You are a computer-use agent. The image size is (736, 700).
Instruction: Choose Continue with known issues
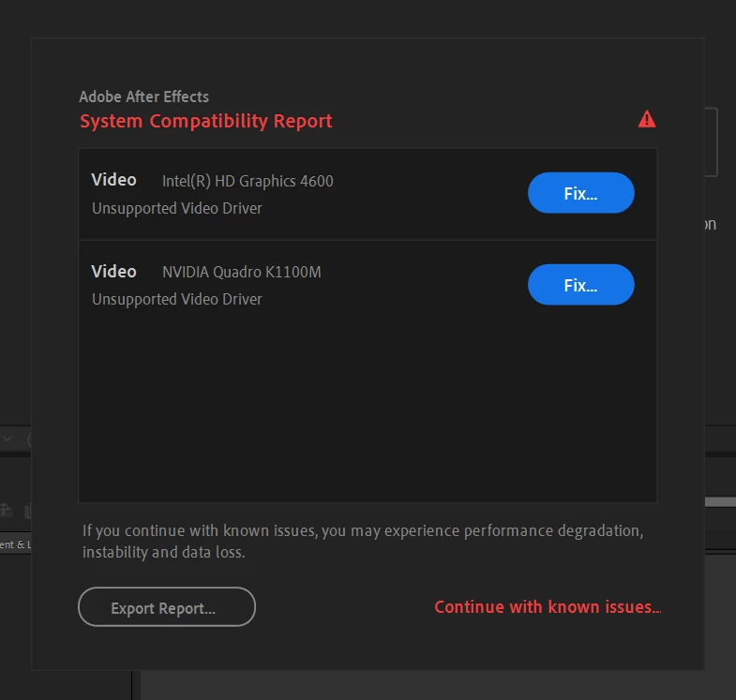pos(548,607)
